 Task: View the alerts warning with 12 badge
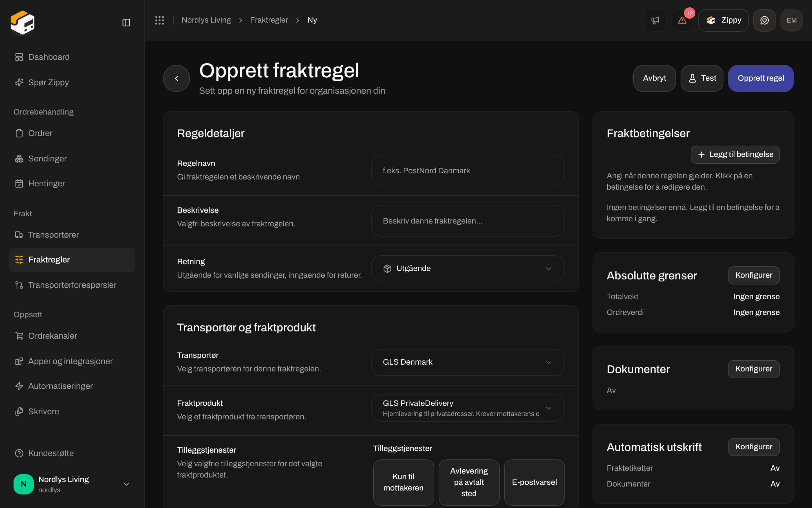click(x=682, y=20)
